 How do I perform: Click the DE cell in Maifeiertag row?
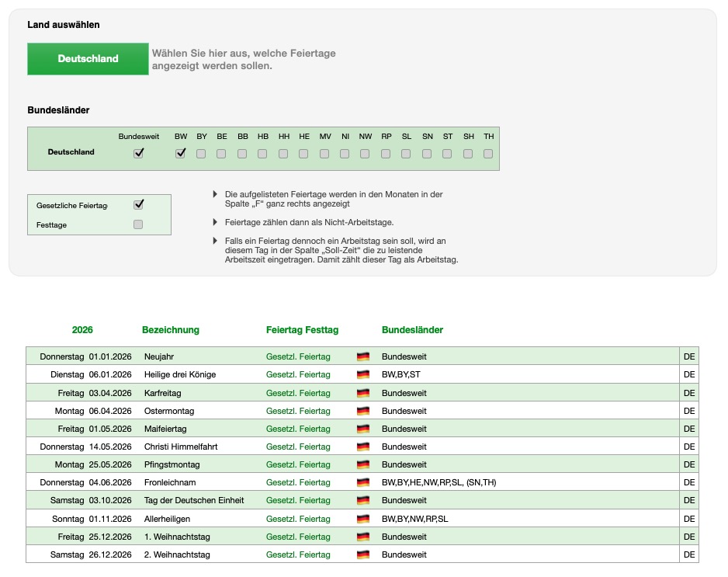pos(688,429)
